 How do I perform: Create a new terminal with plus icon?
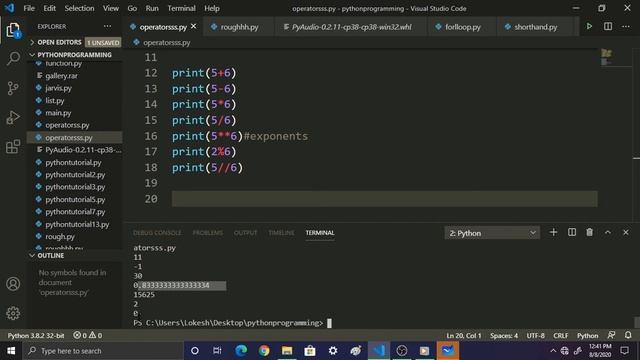pyautogui.click(x=553, y=233)
